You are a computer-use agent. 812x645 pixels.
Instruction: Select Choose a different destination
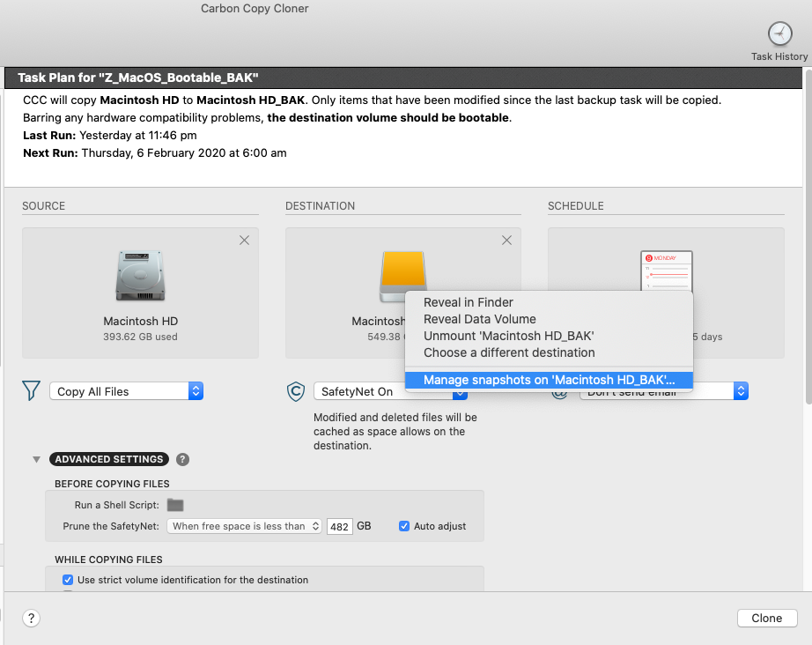coord(549,352)
